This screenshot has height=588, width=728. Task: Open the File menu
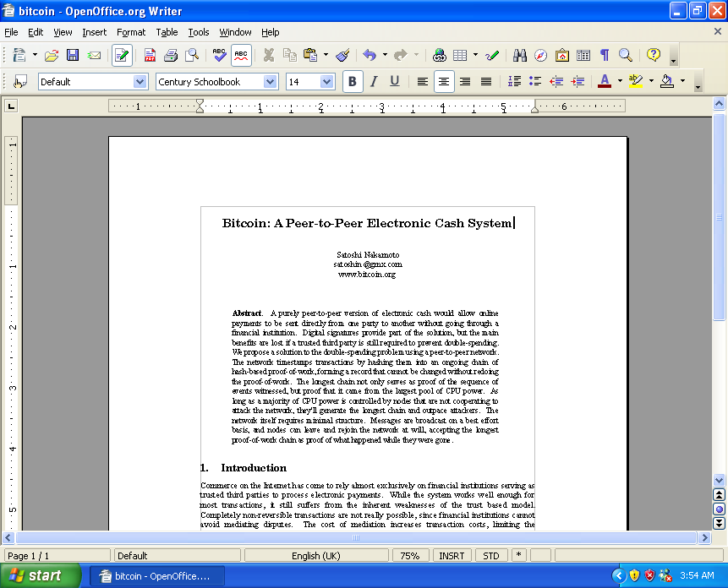[x=11, y=32]
